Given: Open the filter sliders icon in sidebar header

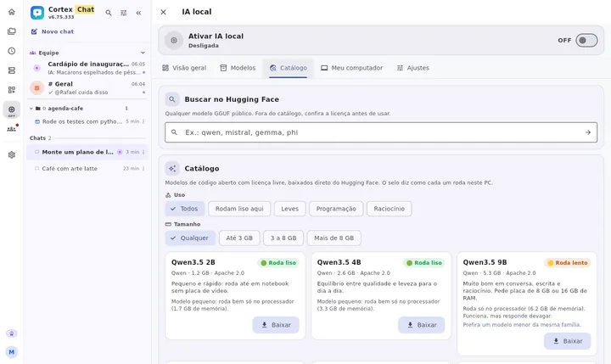Looking at the screenshot, I should pos(124,13).
